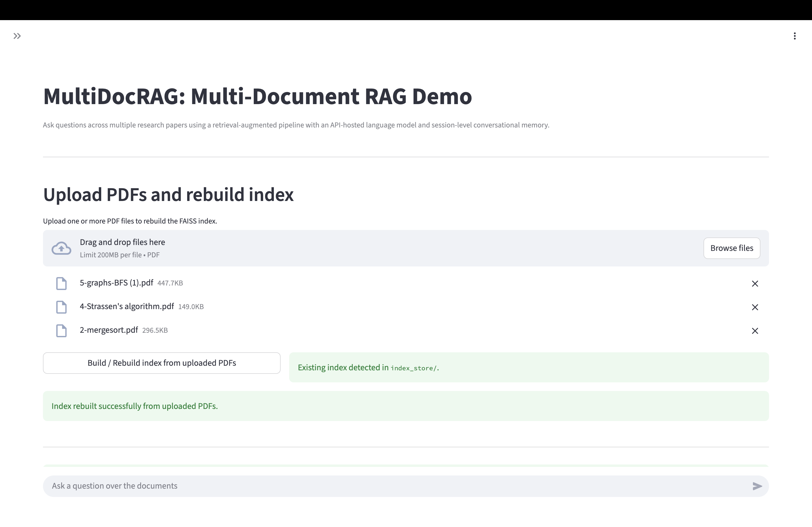Click the file icon beside 4-Strassen's algorithm.pdf
Image resolution: width=812 pixels, height=527 pixels.
[61, 307]
